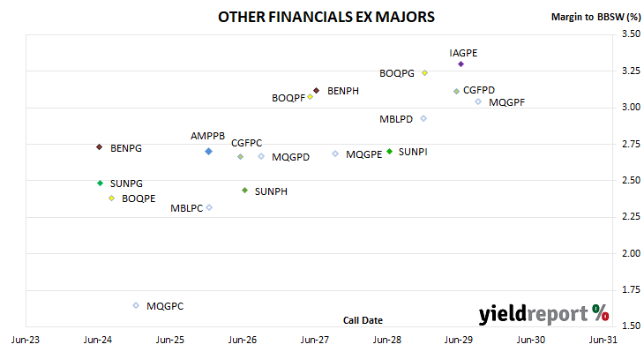Viewport: 644px width, 352px height.
Task: Select the MBLPD hollow diamond point
Action: [x=423, y=118]
